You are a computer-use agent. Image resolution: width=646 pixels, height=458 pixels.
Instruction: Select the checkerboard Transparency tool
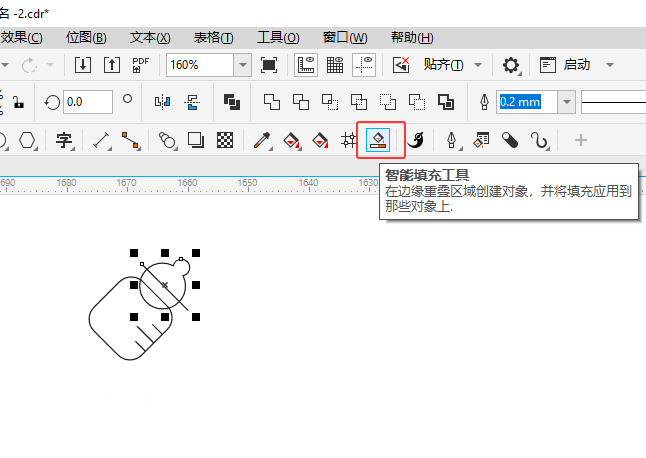(225, 140)
